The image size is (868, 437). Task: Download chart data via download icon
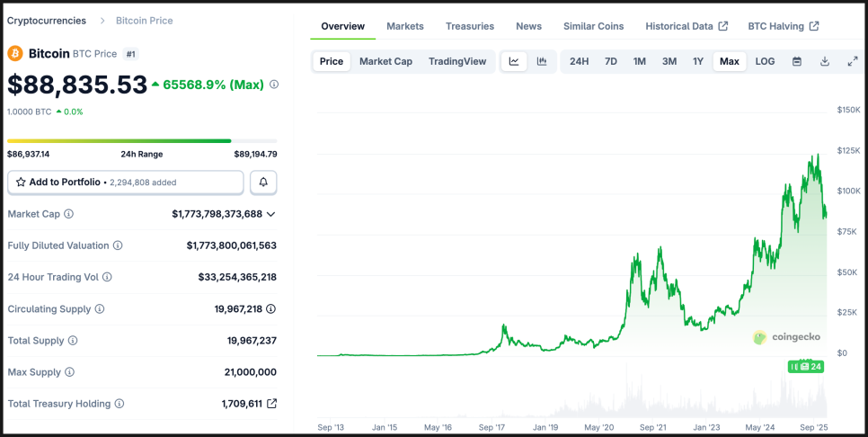(x=825, y=61)
